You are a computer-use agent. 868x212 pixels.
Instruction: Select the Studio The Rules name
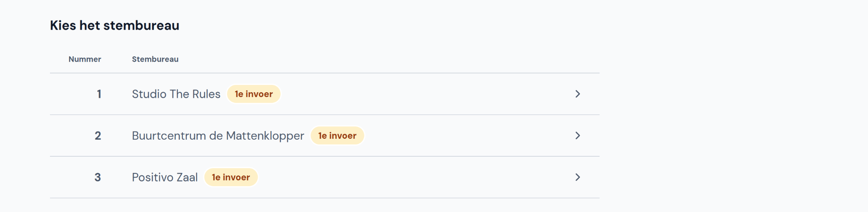tap(176, 94)
